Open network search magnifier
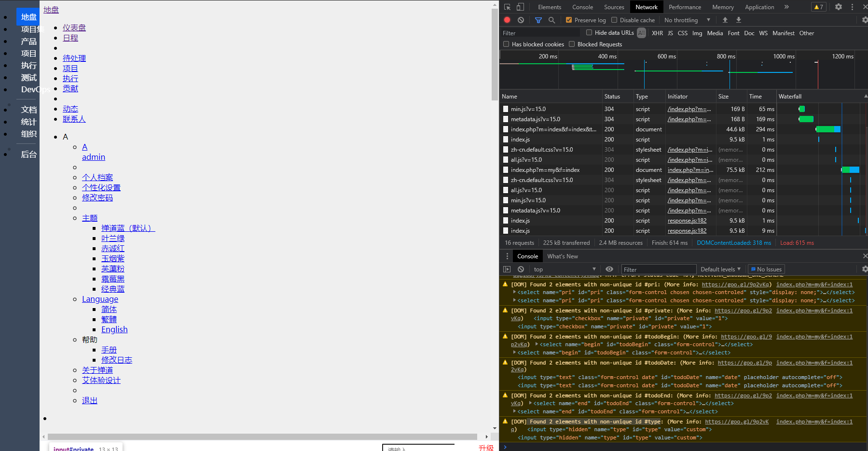The image size is (868, 451). (x=551, y=20)
